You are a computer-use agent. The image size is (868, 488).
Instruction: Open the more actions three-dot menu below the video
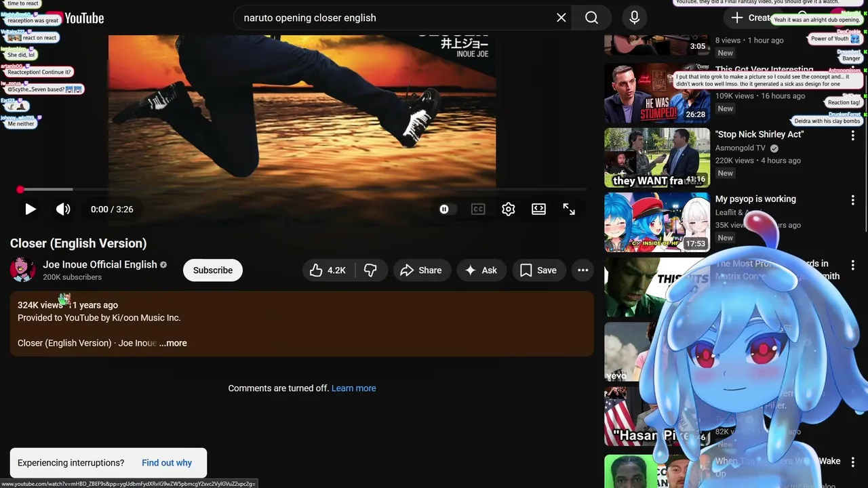pyautogui.click(x=583, y=270)
